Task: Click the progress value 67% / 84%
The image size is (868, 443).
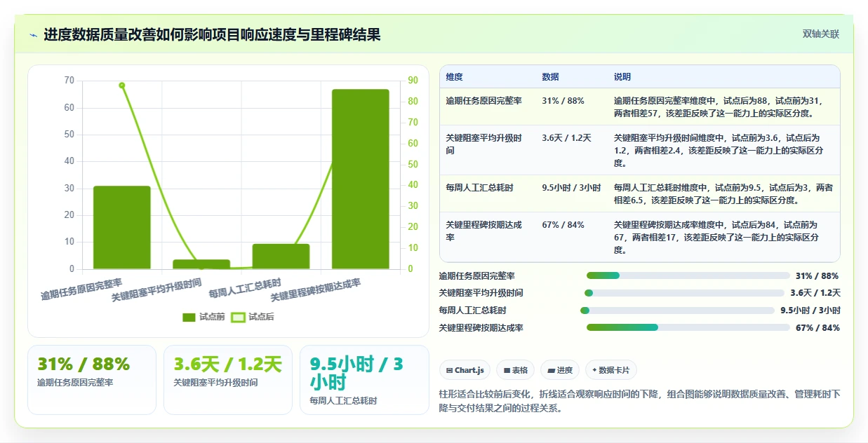Action: coord(817,328)
